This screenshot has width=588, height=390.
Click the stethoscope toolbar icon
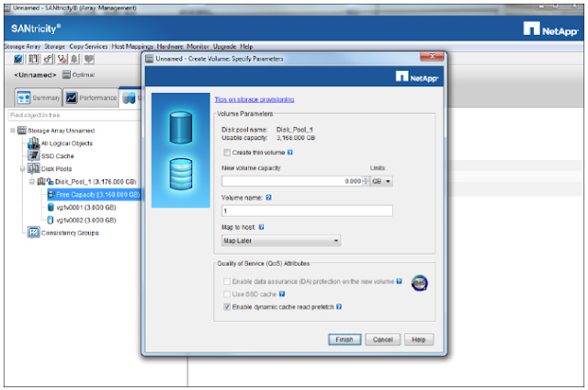tap(62, 59)
